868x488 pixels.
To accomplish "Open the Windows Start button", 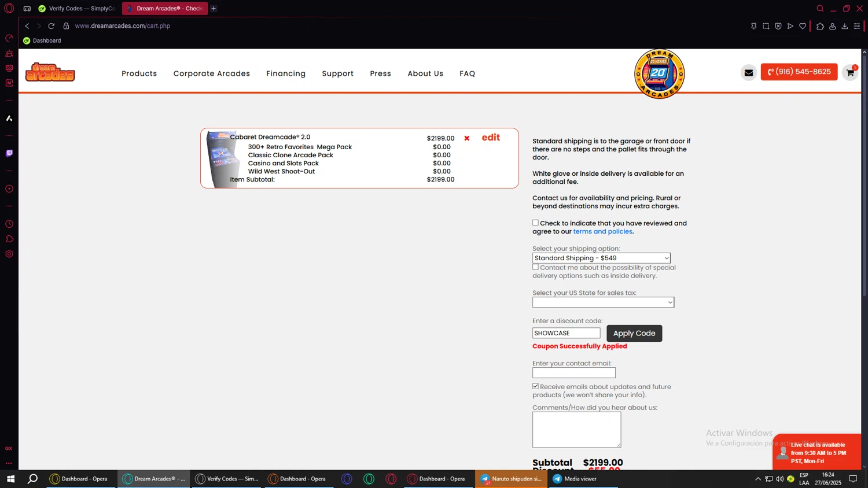I will (10, 479).
